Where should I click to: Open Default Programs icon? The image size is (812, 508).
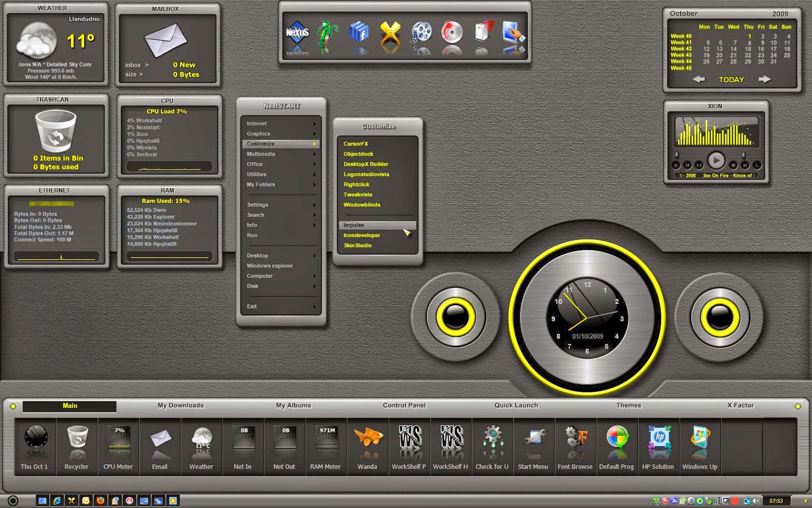tap(617, 447)
